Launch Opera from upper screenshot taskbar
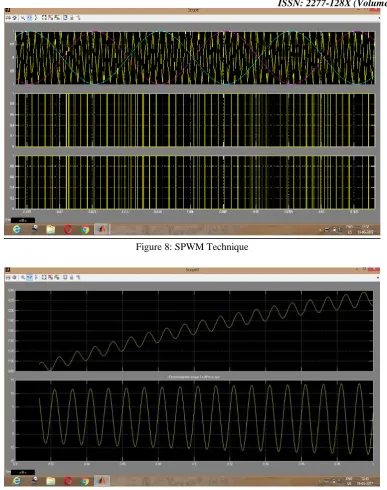 tap(68, 229)
